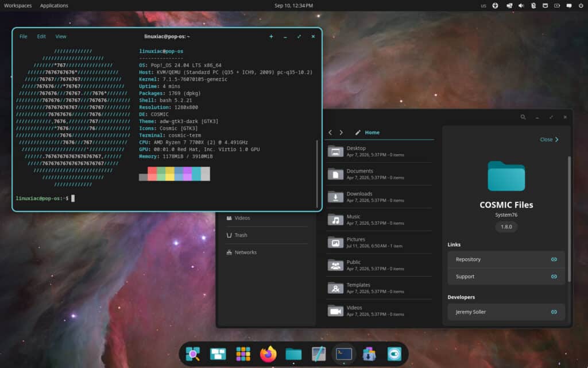The height and width of the screenshot is (368, 588).
Task: Open the Repository link row
Action: tap(506, 259)
